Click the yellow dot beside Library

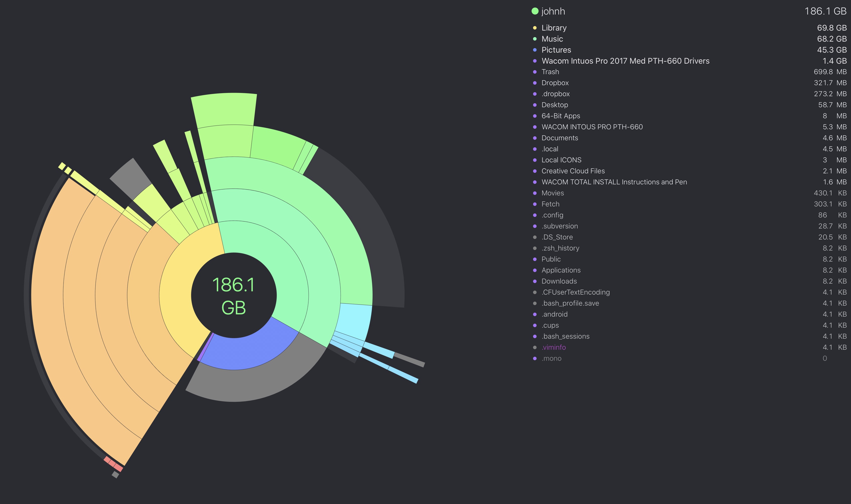coord(535,28)
